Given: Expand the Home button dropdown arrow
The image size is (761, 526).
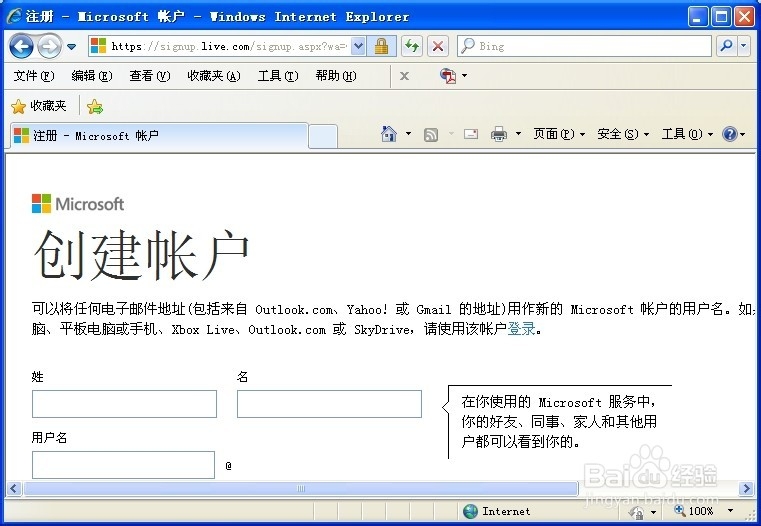Looking at the screenshot, I should 409,133.
